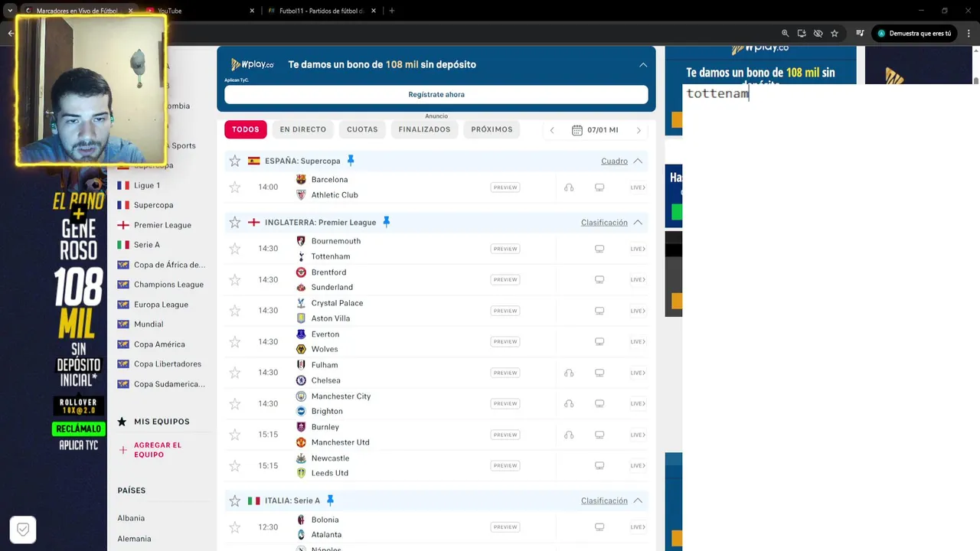The image size is (980, 551).
Task: Open LIVE details for Bournemouth vs Tottenham
Action: click(638, 249)
